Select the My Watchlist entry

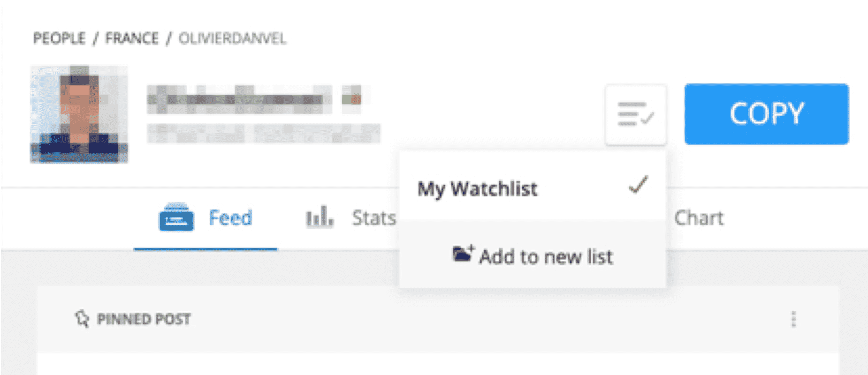(x=533, y=188)
